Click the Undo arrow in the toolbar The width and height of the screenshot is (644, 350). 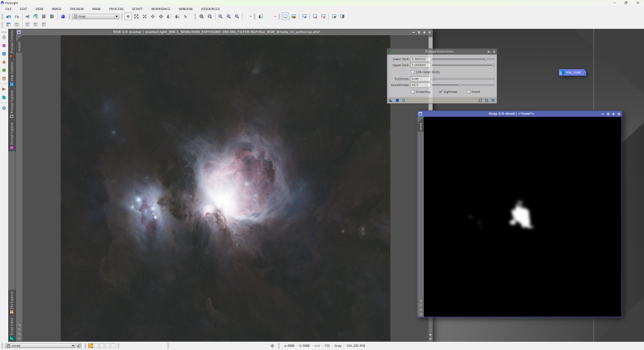7,16
